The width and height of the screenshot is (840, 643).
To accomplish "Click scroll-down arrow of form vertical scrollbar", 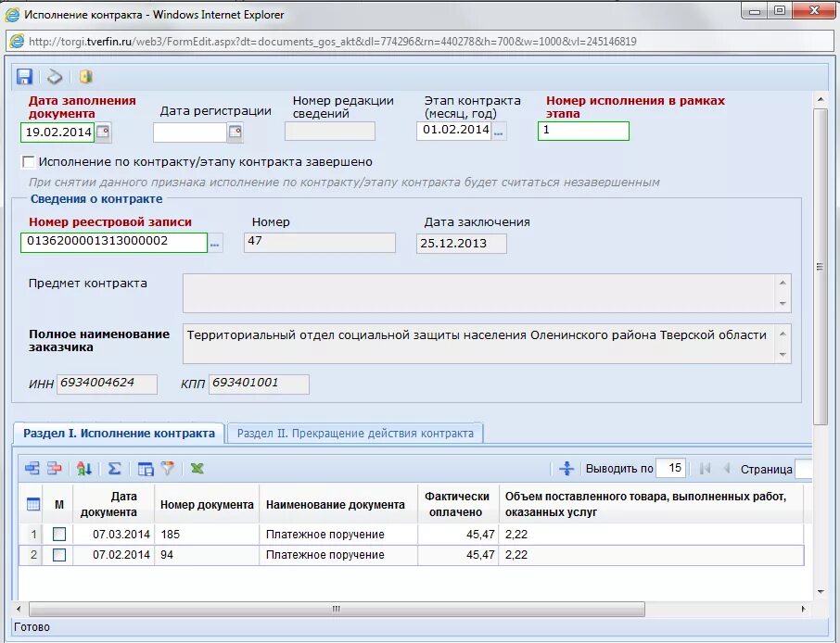I will coord(821,592).
